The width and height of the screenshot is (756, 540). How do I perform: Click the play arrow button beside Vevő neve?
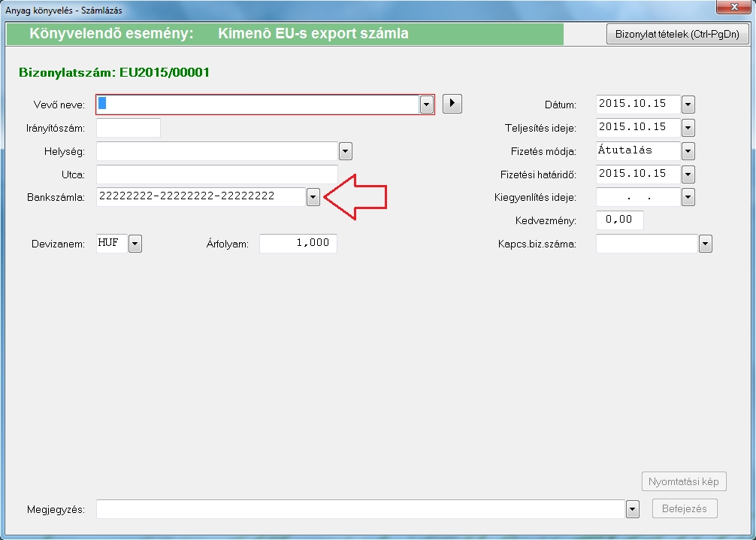tap(452, 104)
